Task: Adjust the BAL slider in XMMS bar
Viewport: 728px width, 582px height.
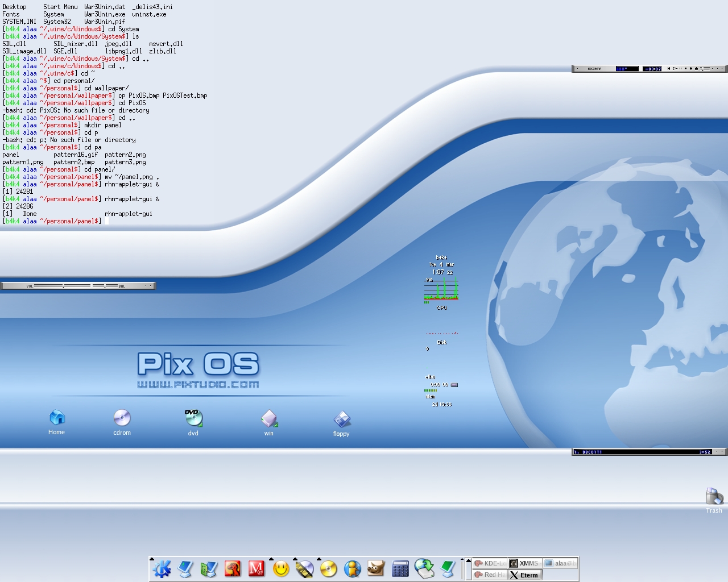Action: 105,286
